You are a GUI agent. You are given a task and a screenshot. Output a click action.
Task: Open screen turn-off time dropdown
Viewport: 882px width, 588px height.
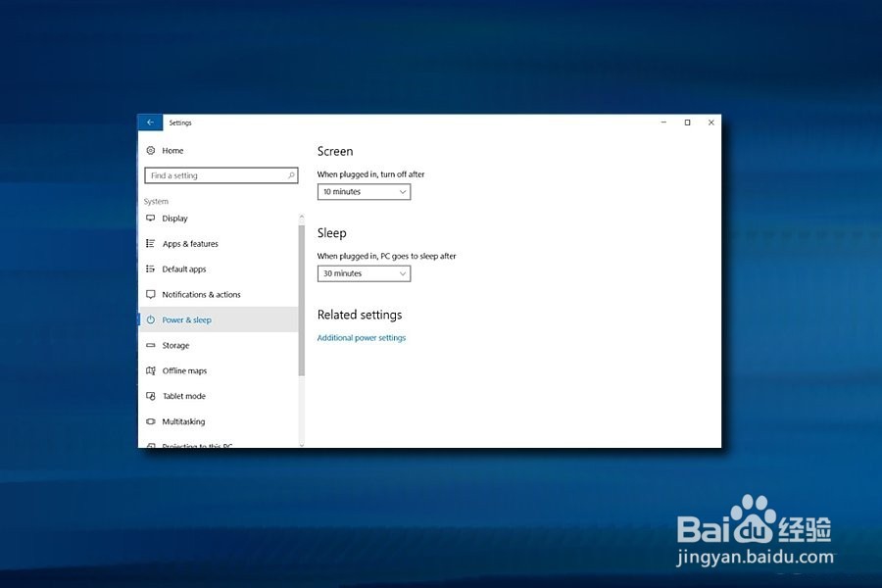click(x=364, y=192)
